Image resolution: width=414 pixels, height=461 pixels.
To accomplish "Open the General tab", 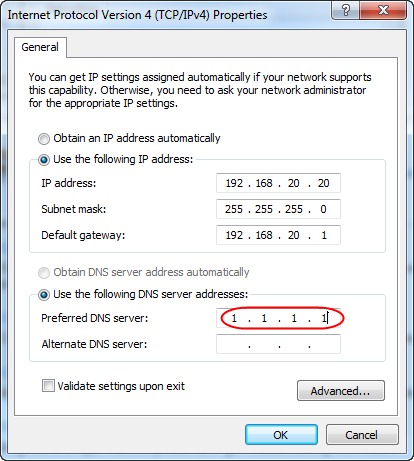I will (x=40, y=47).
